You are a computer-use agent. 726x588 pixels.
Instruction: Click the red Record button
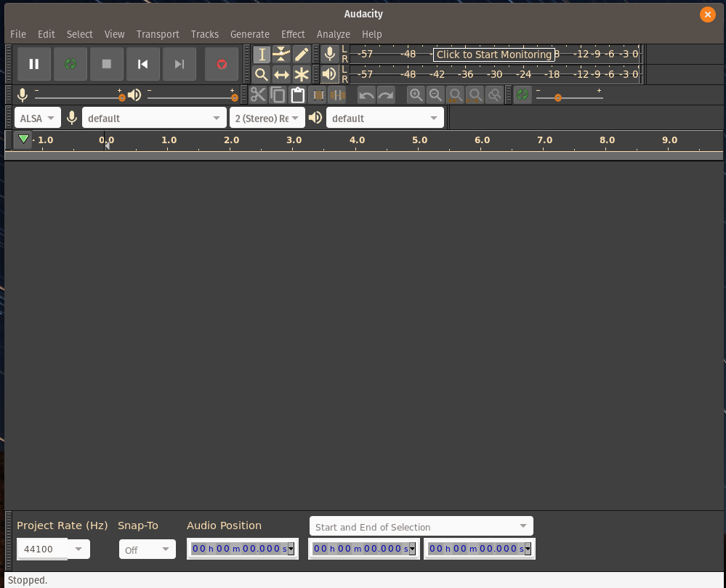click(222, 64)
